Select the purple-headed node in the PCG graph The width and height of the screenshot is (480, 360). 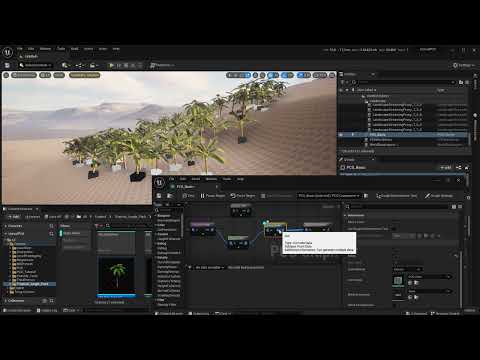pos(203,229)
